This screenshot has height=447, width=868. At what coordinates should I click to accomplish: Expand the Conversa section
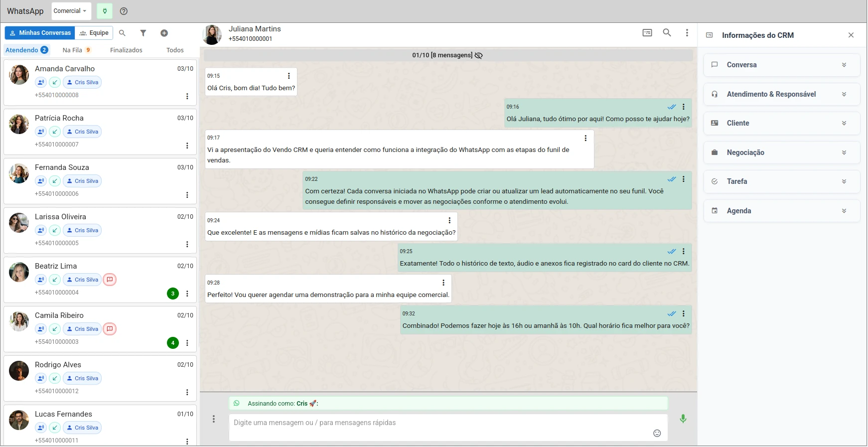point(782,65)
